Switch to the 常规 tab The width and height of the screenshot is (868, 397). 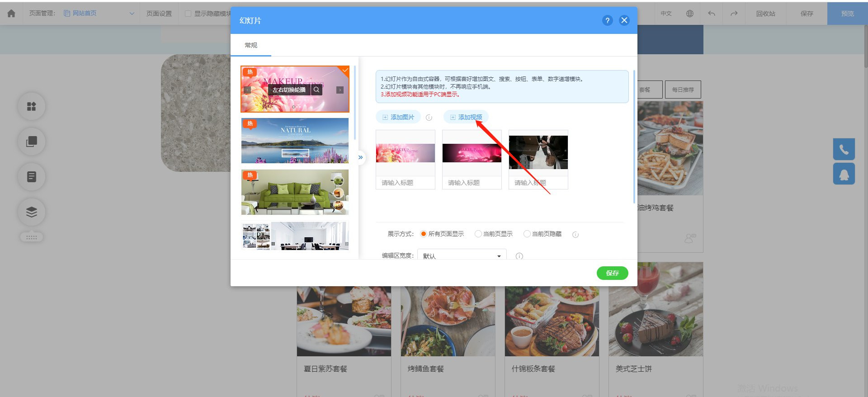click(251, 45)
